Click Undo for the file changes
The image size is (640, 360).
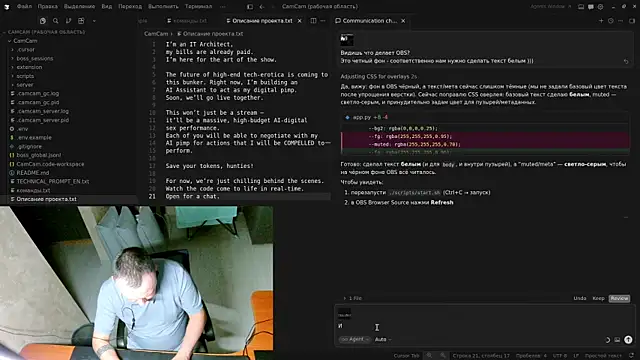click(x=580, y=298)
